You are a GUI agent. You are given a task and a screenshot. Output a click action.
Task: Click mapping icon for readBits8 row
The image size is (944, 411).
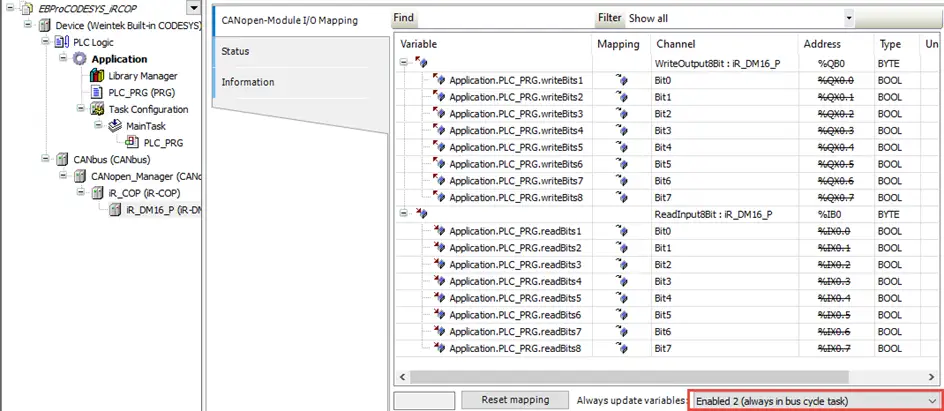(x=621, y=348)
